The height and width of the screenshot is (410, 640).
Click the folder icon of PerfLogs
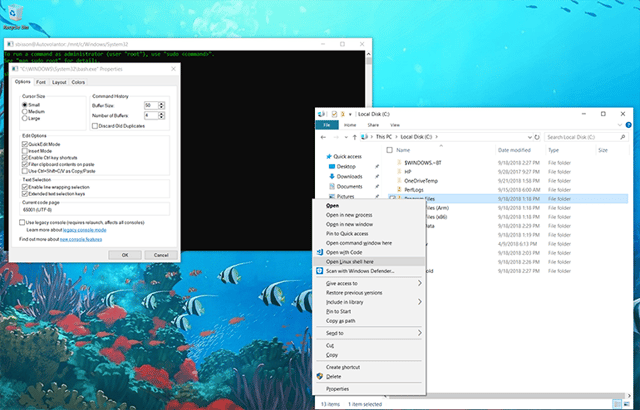tap(399, 190)
